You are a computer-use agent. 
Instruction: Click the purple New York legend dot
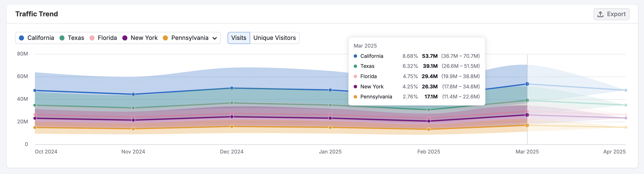124,38
